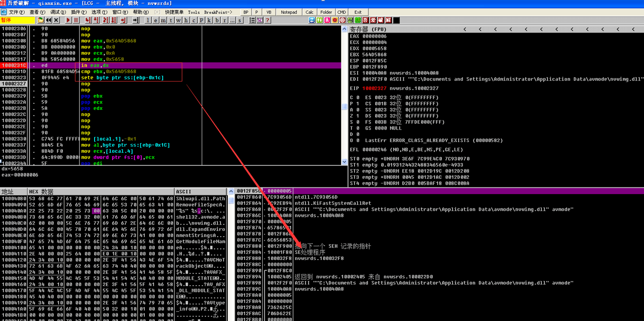Open the 快捷菜单 menu
Viewport: 644px width, 321px height.
174,12
